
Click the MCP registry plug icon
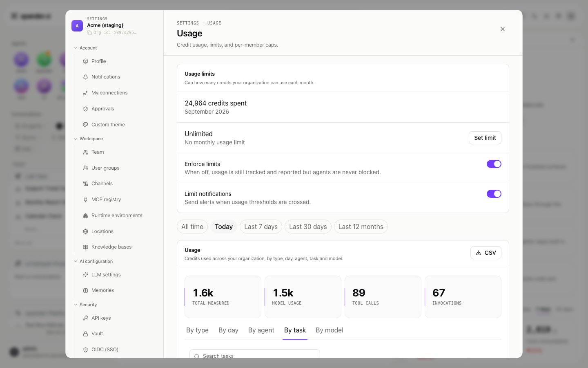pos(85,200)
